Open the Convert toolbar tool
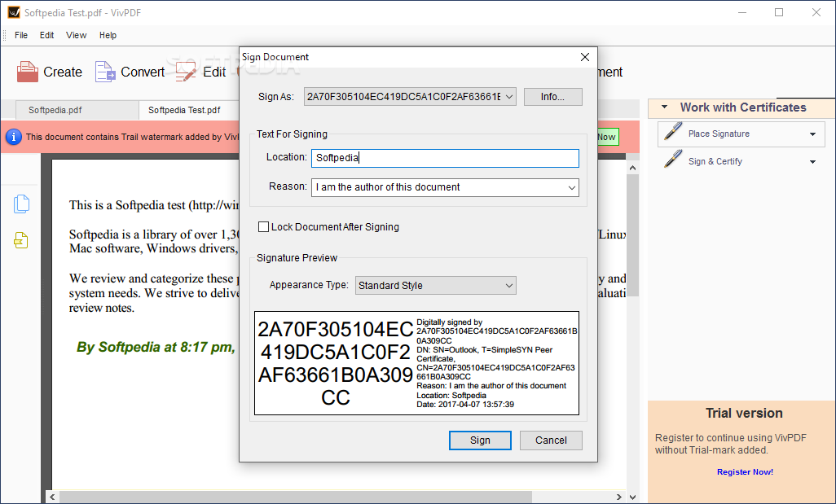Image resolution: width=836 pixels, height=504 pixels. point(130,72)
